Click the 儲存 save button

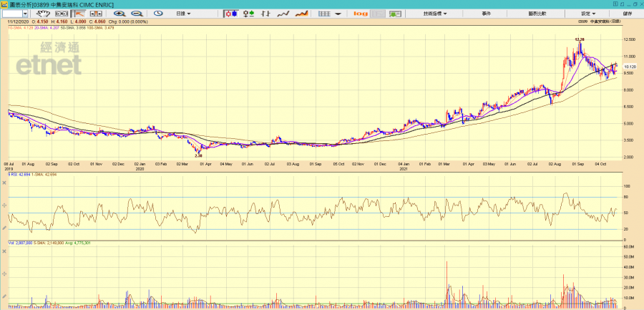tap(628, 14)
